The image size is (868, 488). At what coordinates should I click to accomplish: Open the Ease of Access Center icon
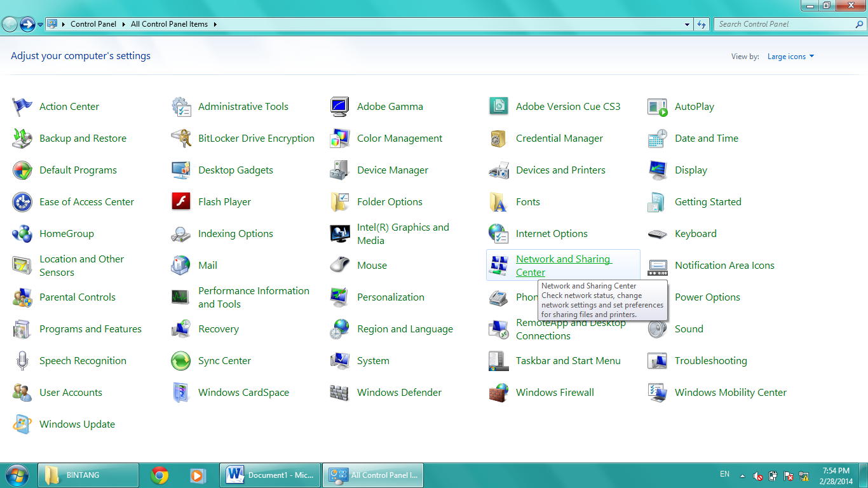pyautogui.click(x=22, y=202)
